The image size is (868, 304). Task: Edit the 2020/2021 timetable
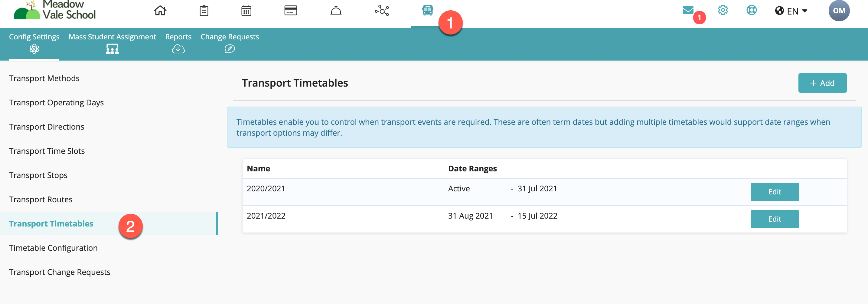[774, 192]
